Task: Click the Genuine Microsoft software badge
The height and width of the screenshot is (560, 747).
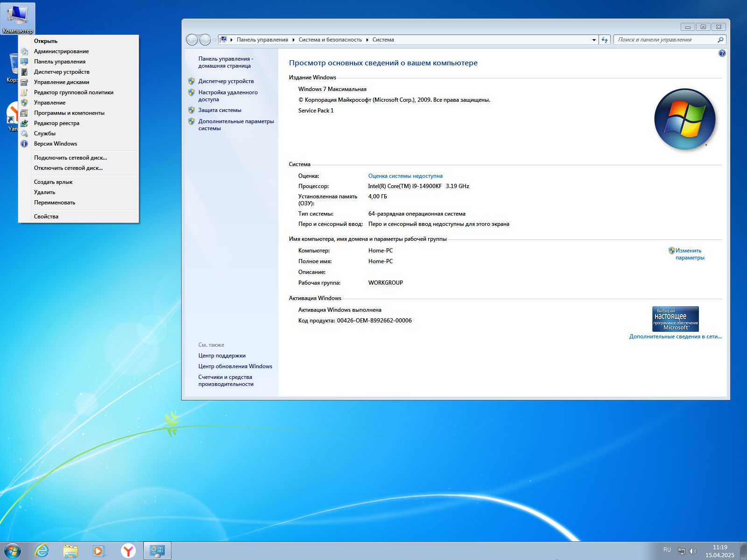Action: point(675,319)
